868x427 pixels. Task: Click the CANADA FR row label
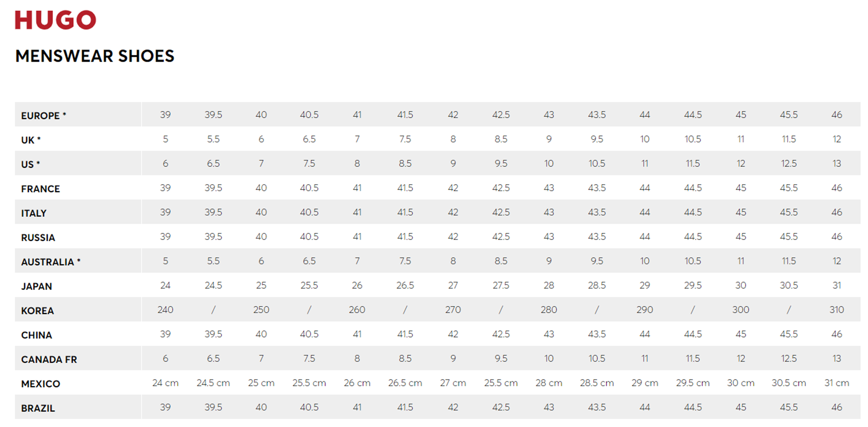pos(49,359)
